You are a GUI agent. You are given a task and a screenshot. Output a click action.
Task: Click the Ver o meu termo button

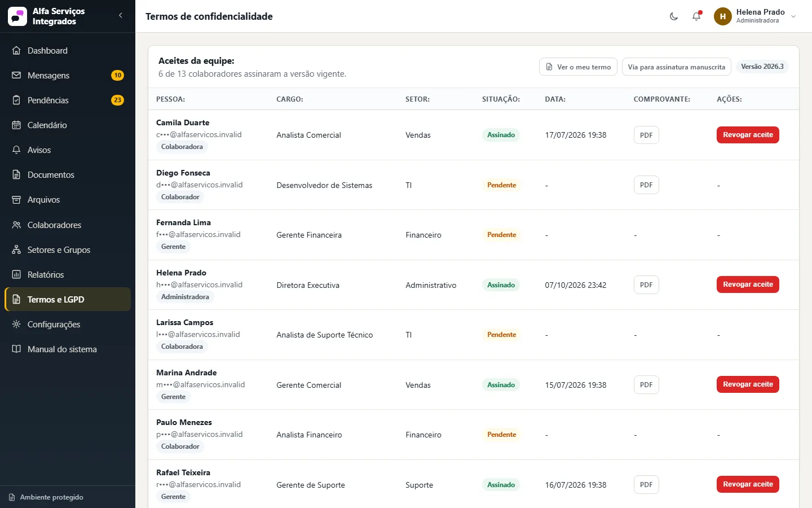point(578,67)
